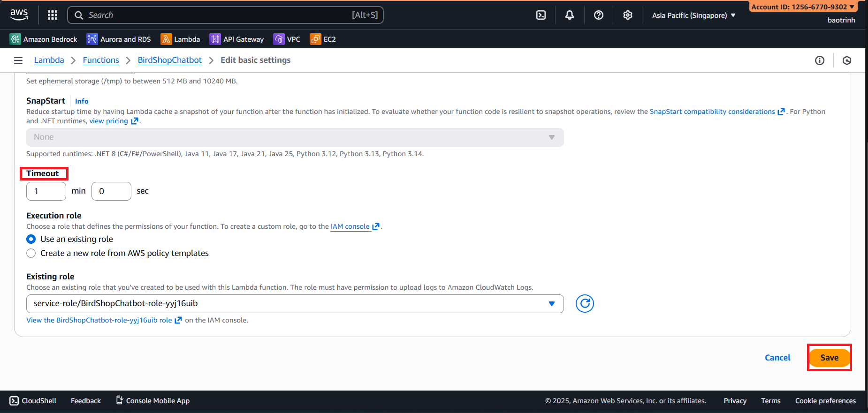Open settings gear icon

click(x=628, y=15)
